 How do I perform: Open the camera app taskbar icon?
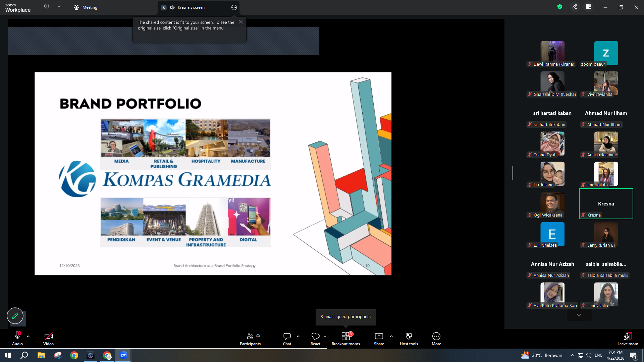[91, 355]
